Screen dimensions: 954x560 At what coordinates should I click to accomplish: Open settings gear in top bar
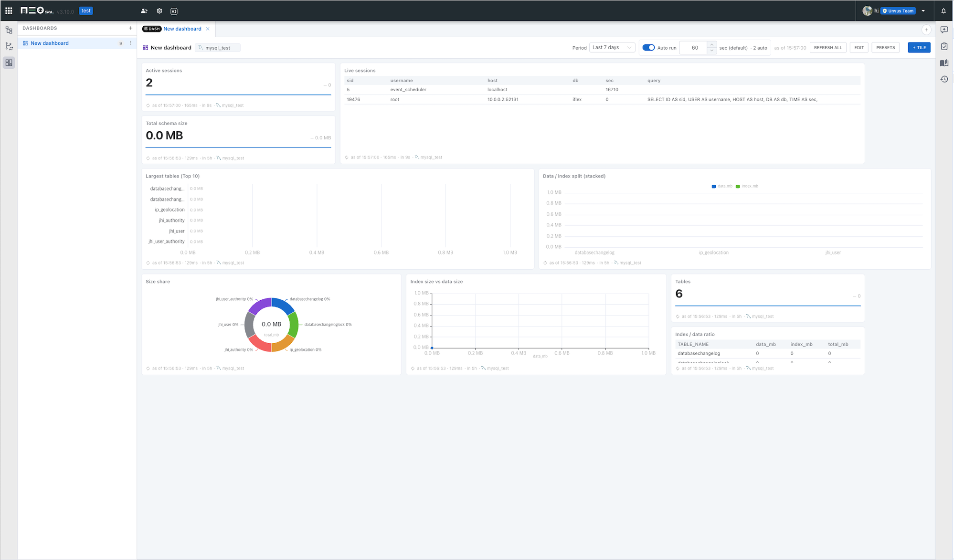[x=159, y=11]
